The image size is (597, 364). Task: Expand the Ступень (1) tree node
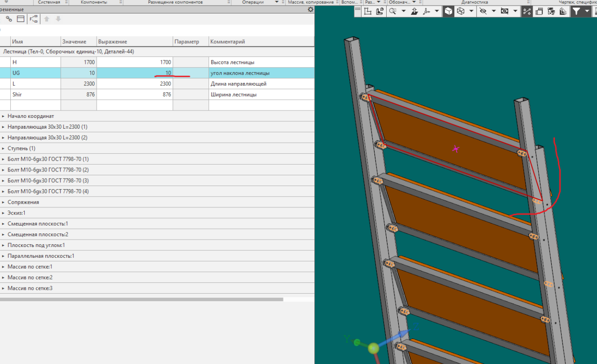point(3,149)
